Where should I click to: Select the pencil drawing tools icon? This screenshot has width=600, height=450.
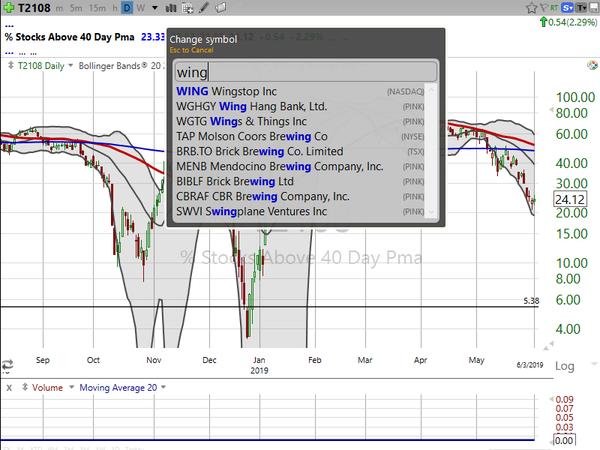[x=204, y=8]
